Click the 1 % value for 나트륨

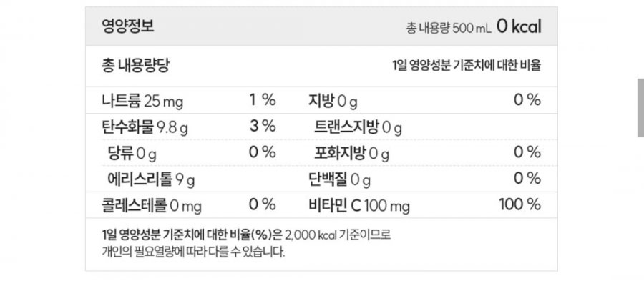click(x=263, y=100)
